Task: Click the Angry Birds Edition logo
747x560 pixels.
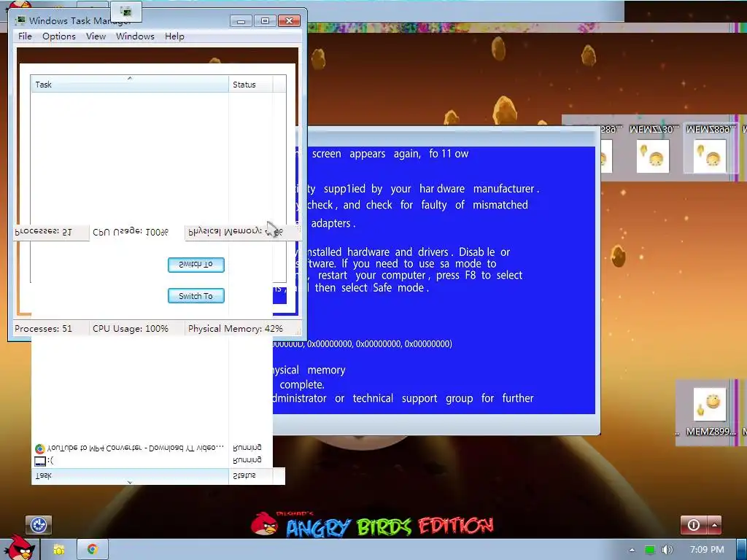Action: (372, 525)
